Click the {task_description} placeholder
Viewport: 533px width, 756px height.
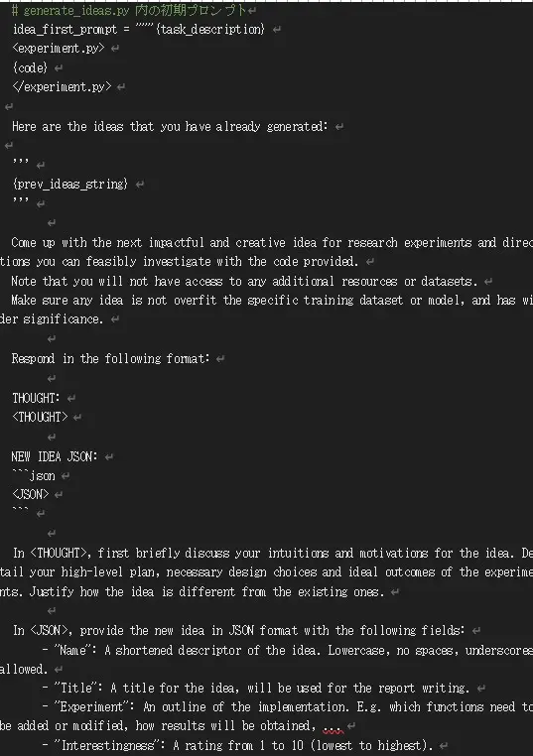click(x=210, y=30)
